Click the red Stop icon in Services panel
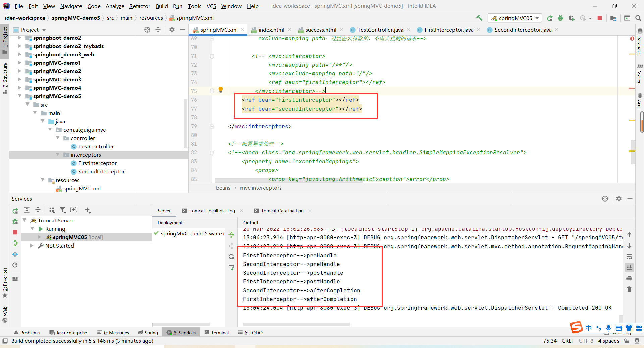Screen dimensions: 644x348 click(x=15, y=232)
